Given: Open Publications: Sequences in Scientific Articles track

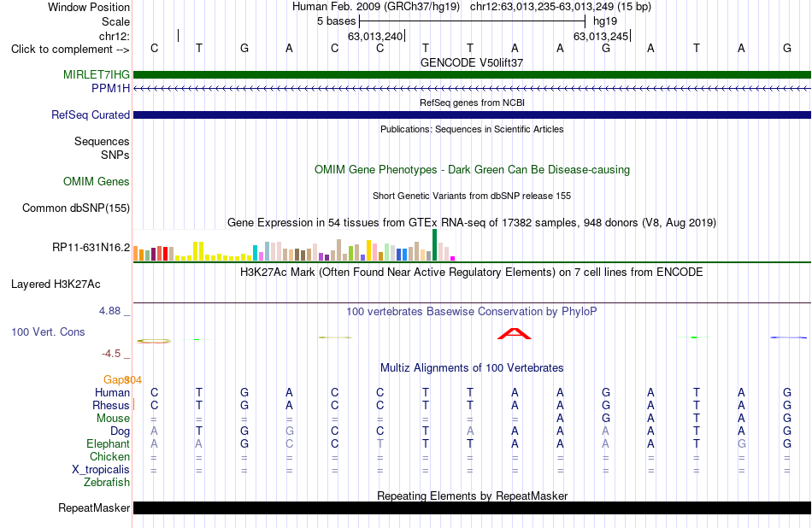Looking at the screenshot, I should pos(472,129).
